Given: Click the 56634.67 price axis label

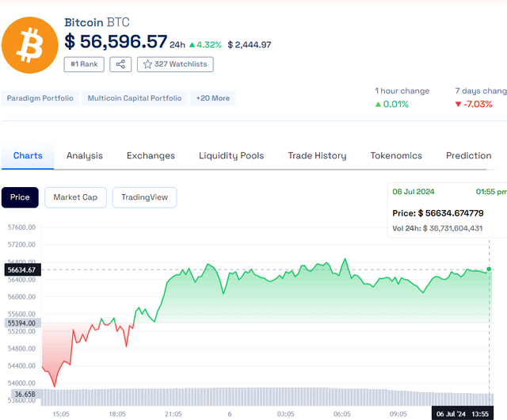Looking at the screenshot, I should (x=22, y=270).
